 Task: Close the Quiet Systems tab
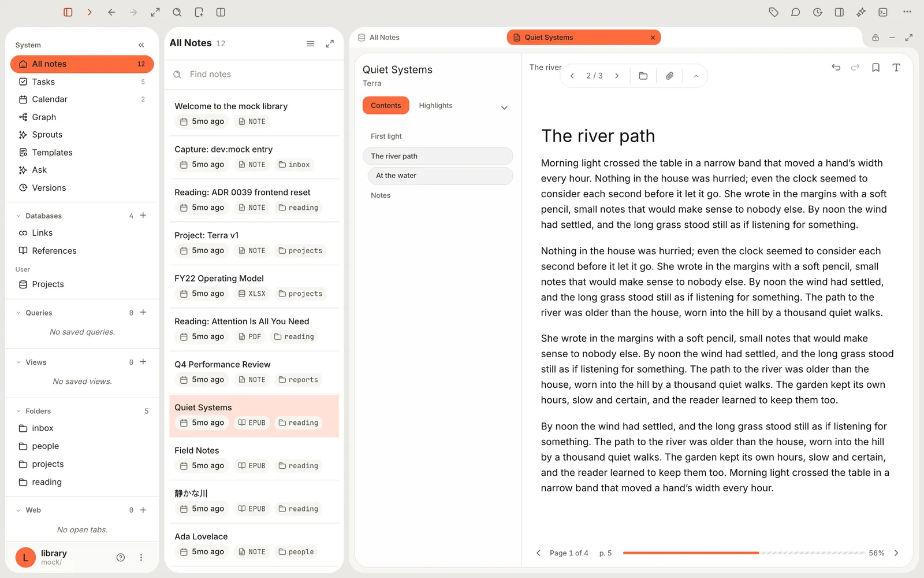tap(653, 38)
